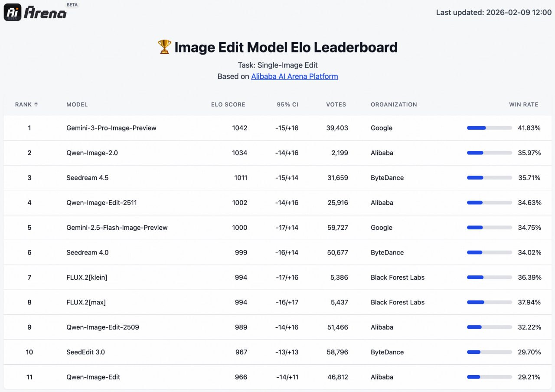This screenshot has height=392, width=555.
Task: Click the AI Arena logo icon
Action: tap(13, 13)
